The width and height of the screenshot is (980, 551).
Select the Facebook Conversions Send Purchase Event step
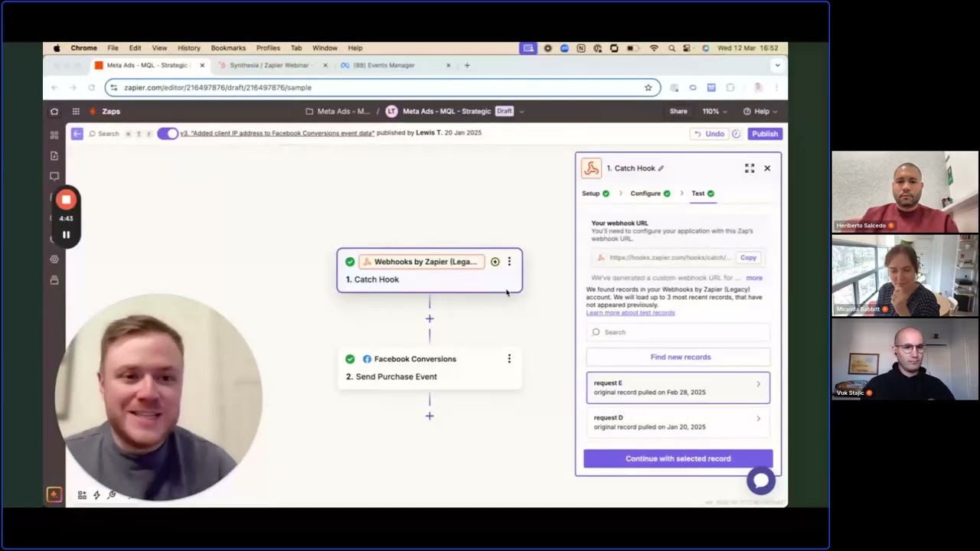pyautogui.click(x=430, y=367)
